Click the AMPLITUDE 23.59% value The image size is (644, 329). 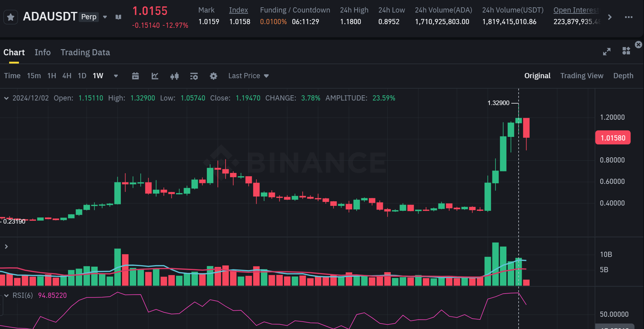(x=384, y=98)
